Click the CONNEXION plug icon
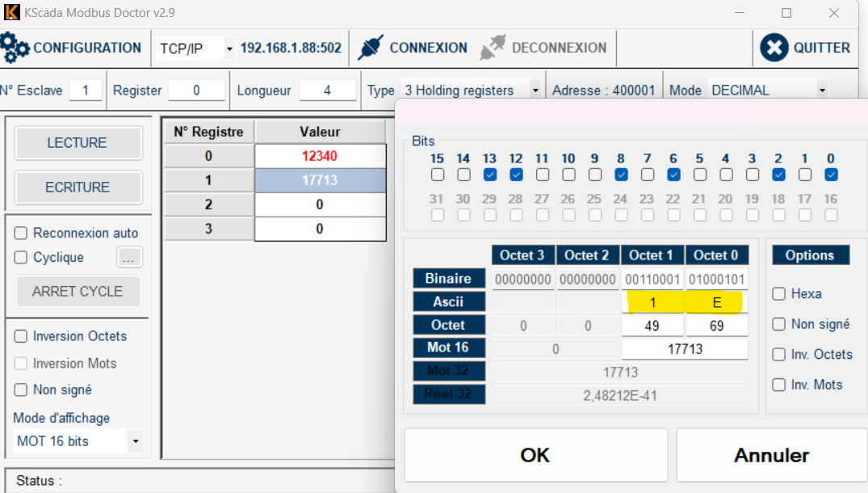 [371, 48]
